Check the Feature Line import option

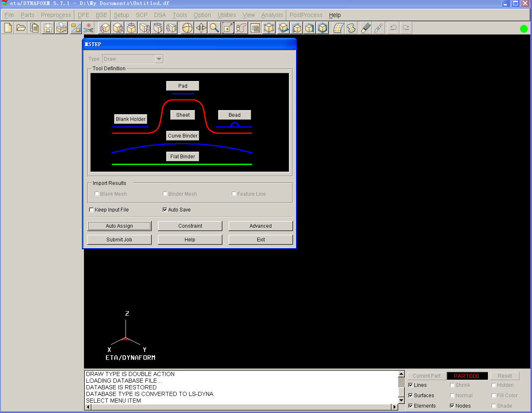234,194
